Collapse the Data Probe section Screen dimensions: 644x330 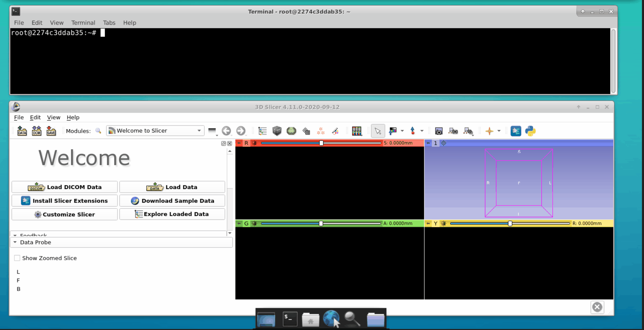122,242
